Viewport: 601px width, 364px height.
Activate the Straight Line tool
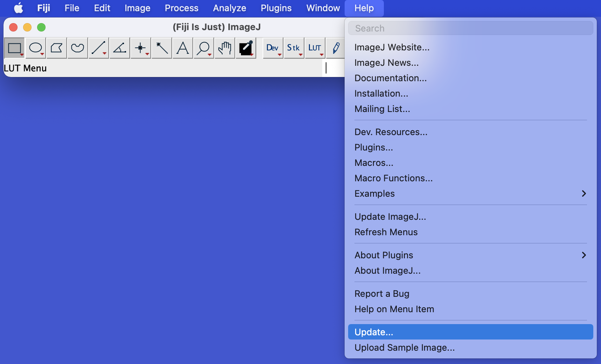pos(98,48)
